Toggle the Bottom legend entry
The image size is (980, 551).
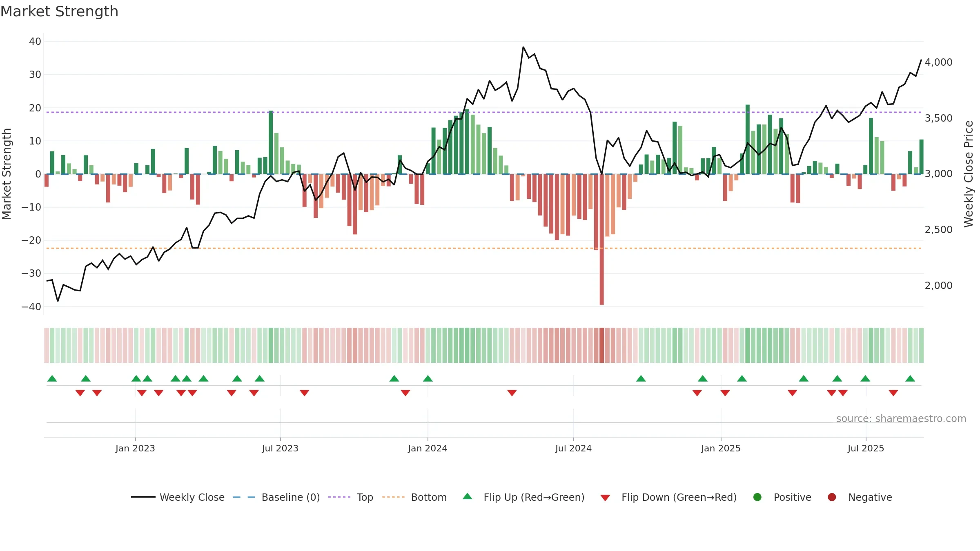coord(414,497)
